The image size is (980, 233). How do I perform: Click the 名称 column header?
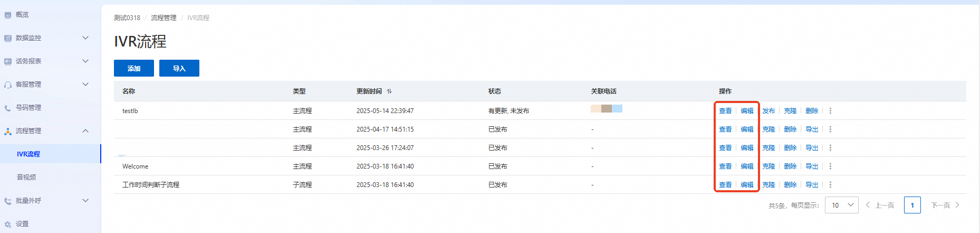coord(129,91)
